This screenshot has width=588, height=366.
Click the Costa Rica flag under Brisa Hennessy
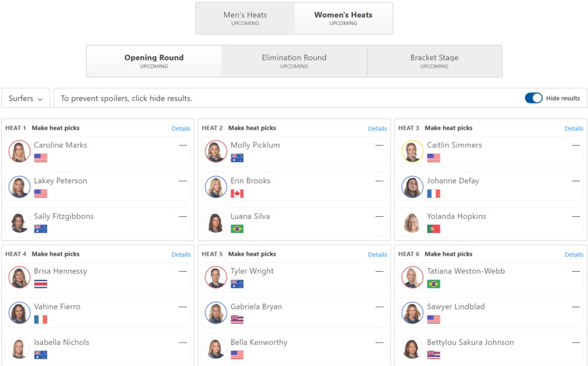pos(41,284)
